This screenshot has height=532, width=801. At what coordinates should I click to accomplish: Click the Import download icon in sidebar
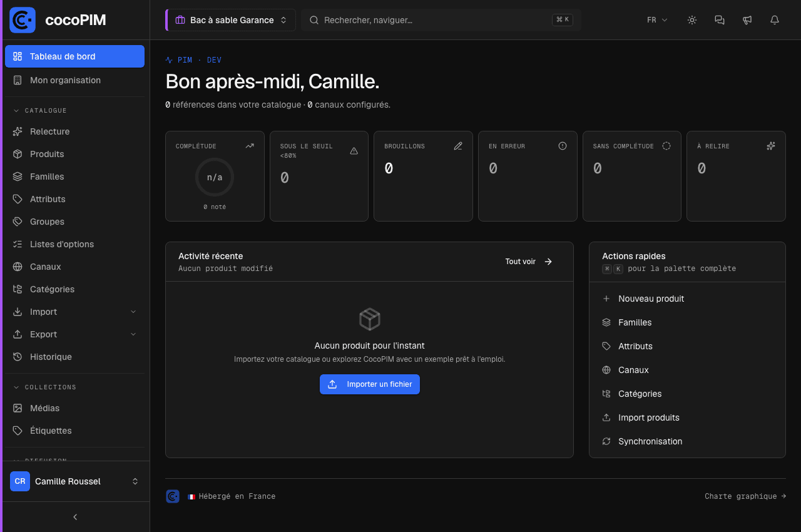18,312
